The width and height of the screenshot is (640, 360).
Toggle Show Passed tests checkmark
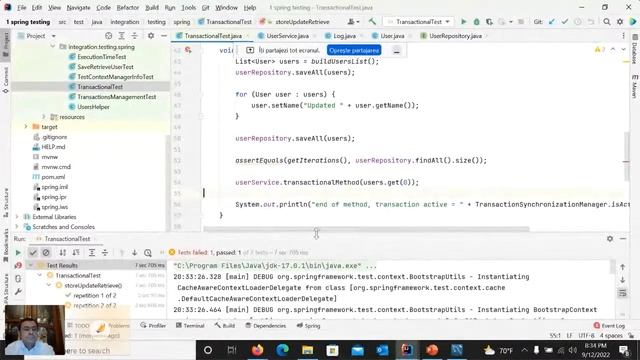[33, 253]
